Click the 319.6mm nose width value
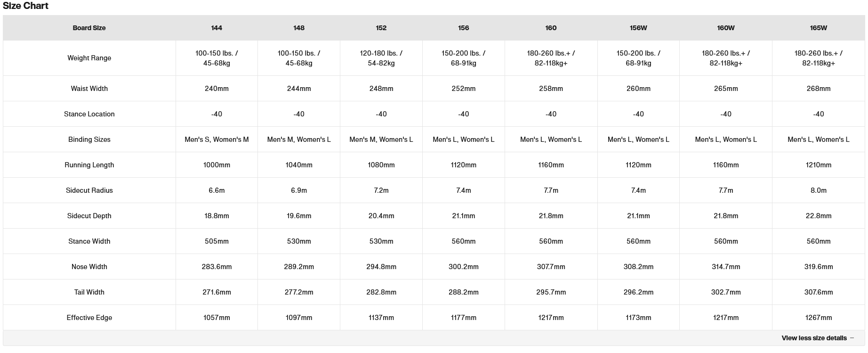This screenshot has width=868, height=353. tap(818, 267)
